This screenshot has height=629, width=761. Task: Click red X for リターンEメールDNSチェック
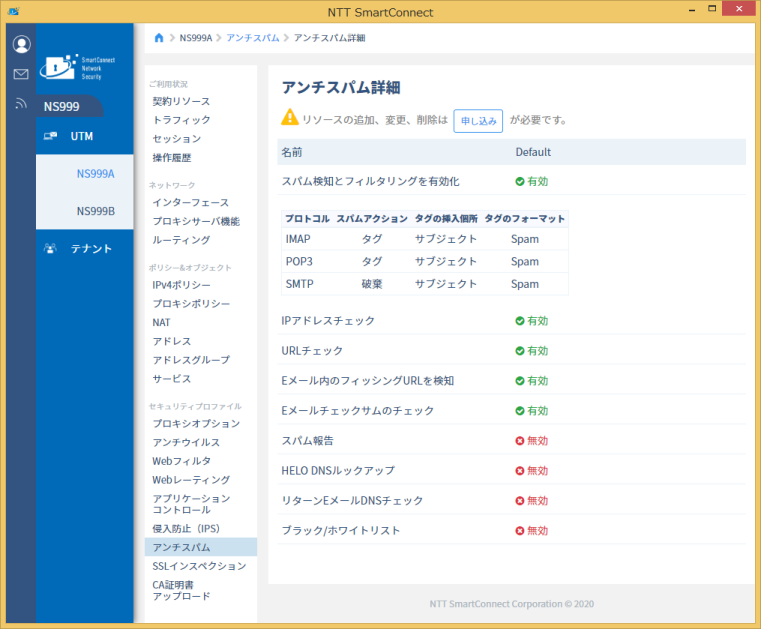(x=519, y=501)
